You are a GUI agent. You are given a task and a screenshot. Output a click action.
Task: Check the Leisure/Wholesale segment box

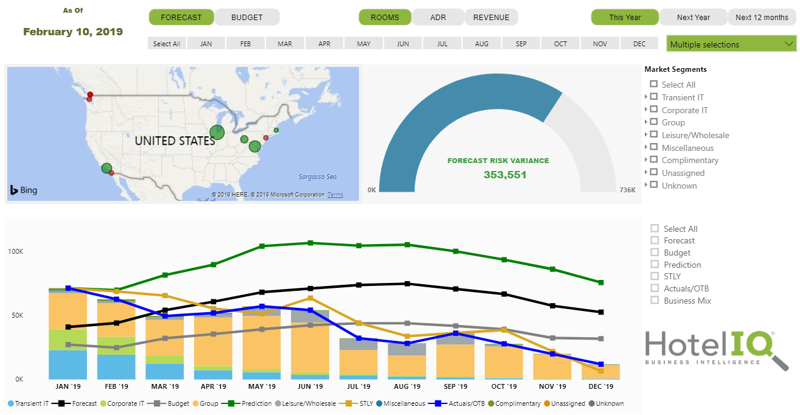click(x=654, y=134)
